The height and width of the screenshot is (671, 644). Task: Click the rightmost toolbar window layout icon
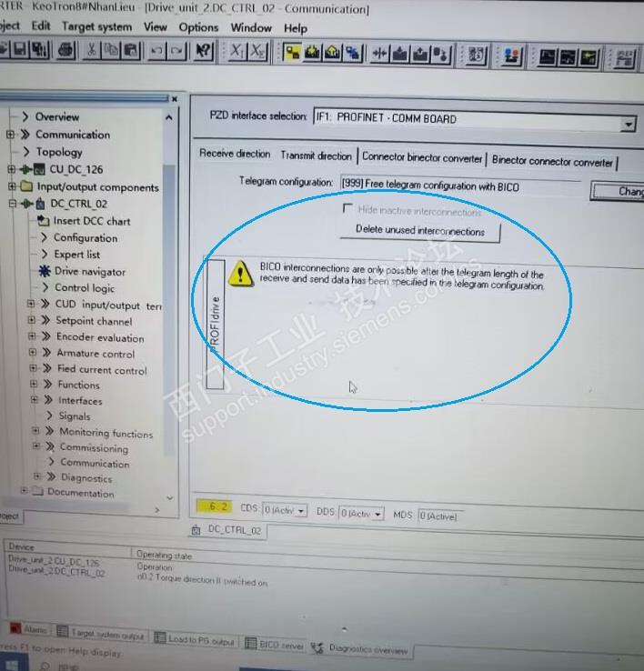[625, 58]
